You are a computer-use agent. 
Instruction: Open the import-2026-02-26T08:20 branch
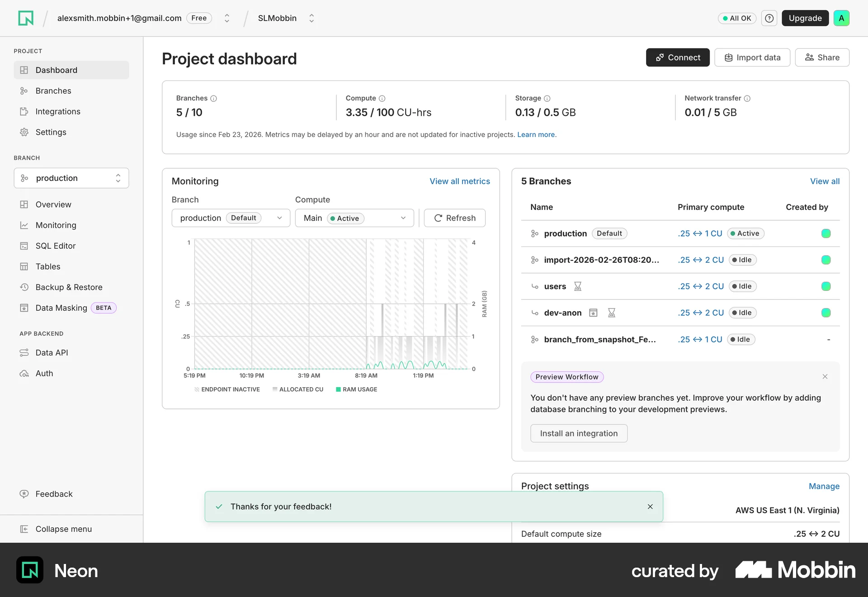pos(601,260)
